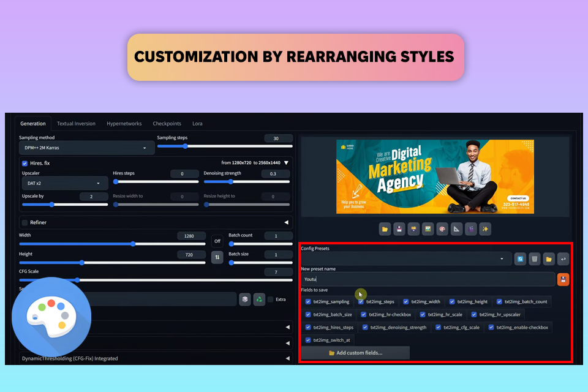The image size is (588, 392).
Task: Click the dice icon to randomize seed
Action: 245,299
